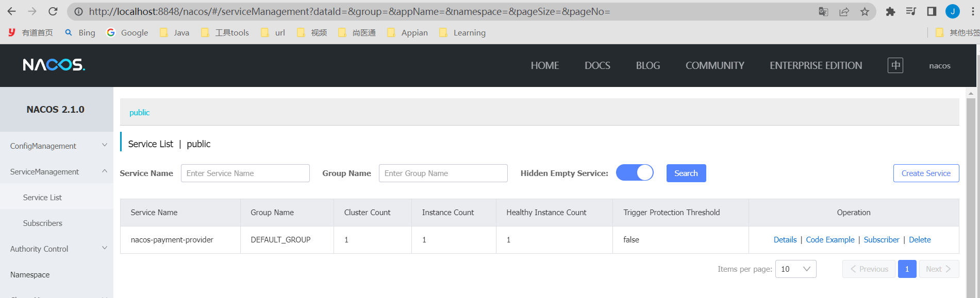The image size is (980, 298).
Task: Delete nacos-payment-provider service
Action: coord(920,240)
